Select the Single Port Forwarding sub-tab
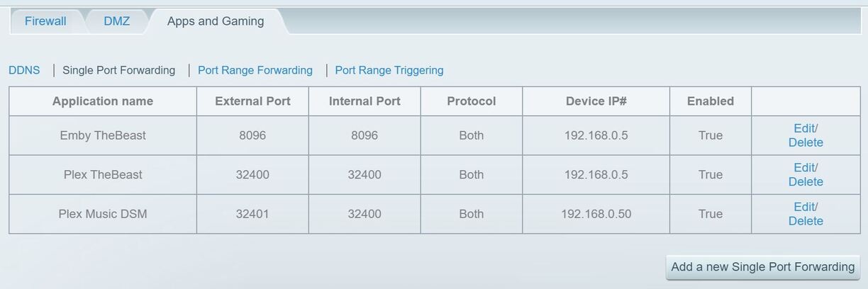 tap(119, 70)
